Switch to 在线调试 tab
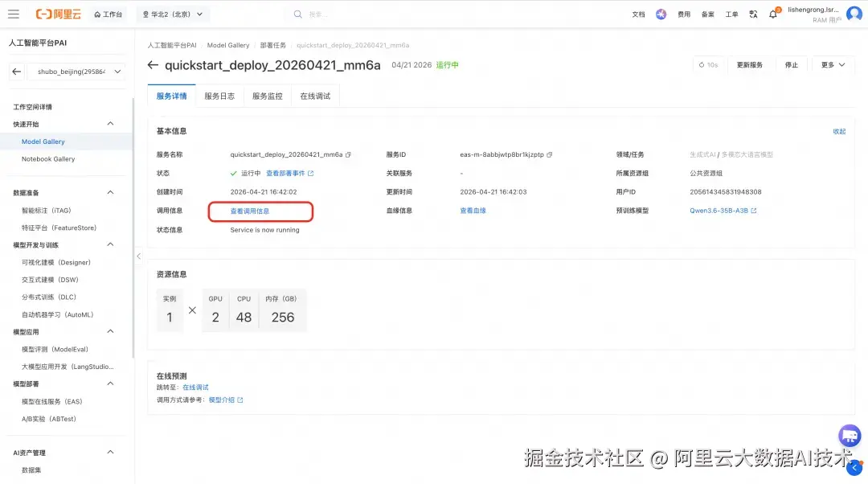The width and height of the screenshot is (868, 484). tap(315, 96)
